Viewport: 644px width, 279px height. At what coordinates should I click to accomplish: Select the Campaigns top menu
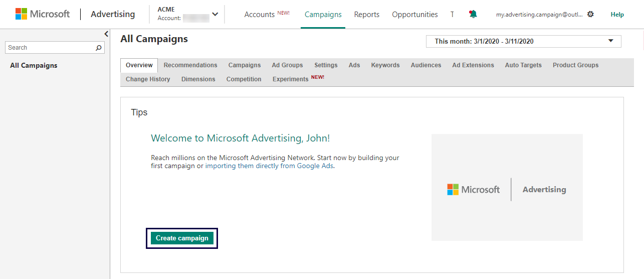[x=323, y=15]
